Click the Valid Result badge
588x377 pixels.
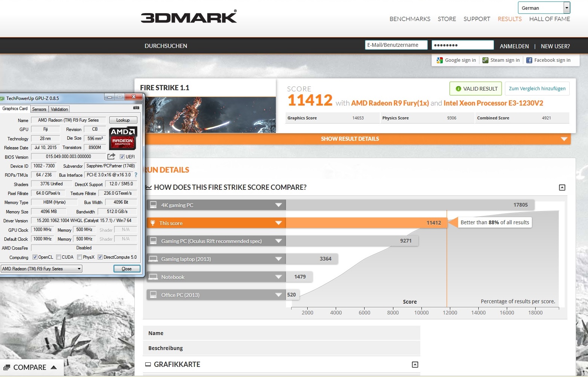(x=476, y=89)
